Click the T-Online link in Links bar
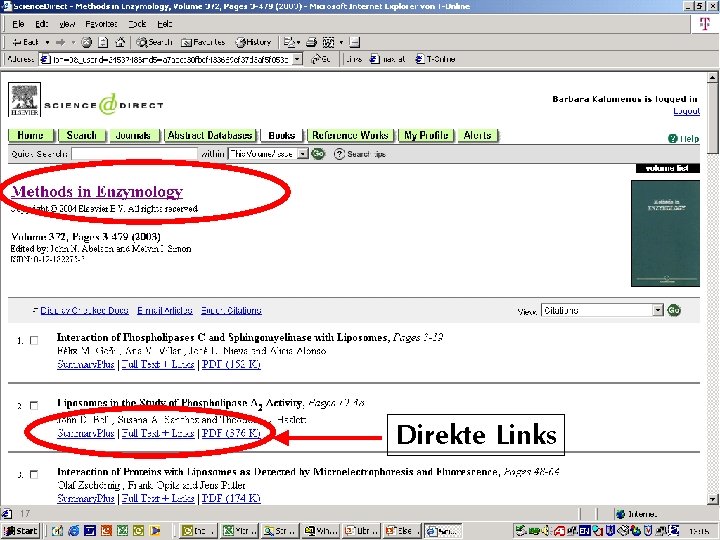Image resolution: width=720 pixels, height=540 pixels. coord(435,59)
